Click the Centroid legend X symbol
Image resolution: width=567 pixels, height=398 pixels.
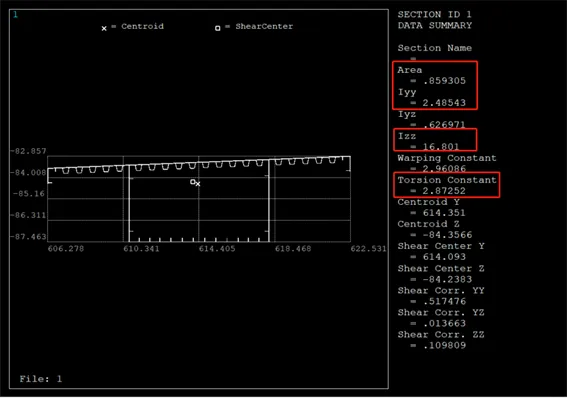click(104, 28)
